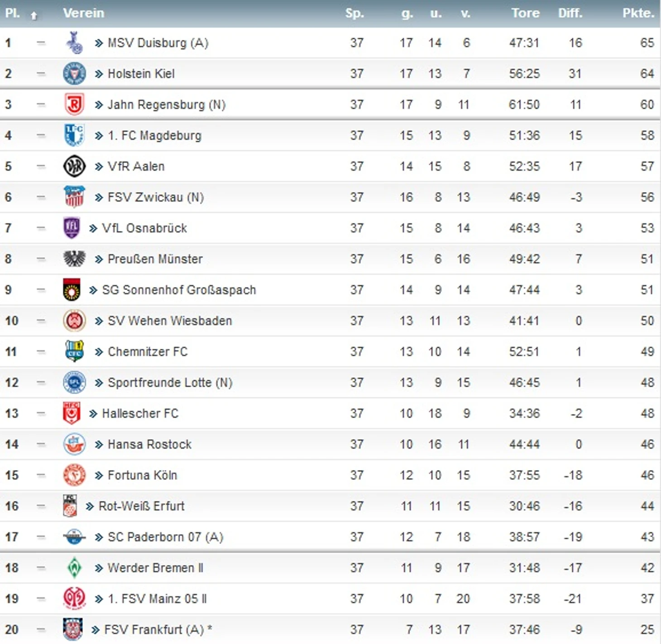The height and width of the screenshot is (644, 661).
Task: Click the Chemnitzer FC club crest
Action: coord(74,351)
